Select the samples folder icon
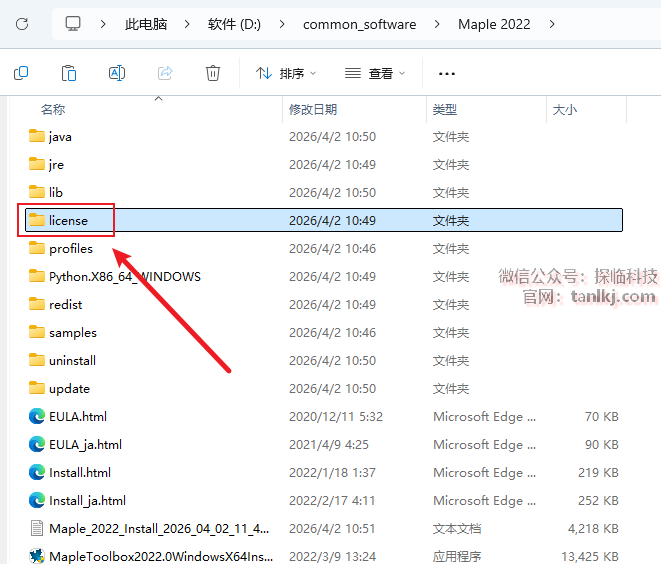Viewport: 661px width, 564px height. pos(37,332)
